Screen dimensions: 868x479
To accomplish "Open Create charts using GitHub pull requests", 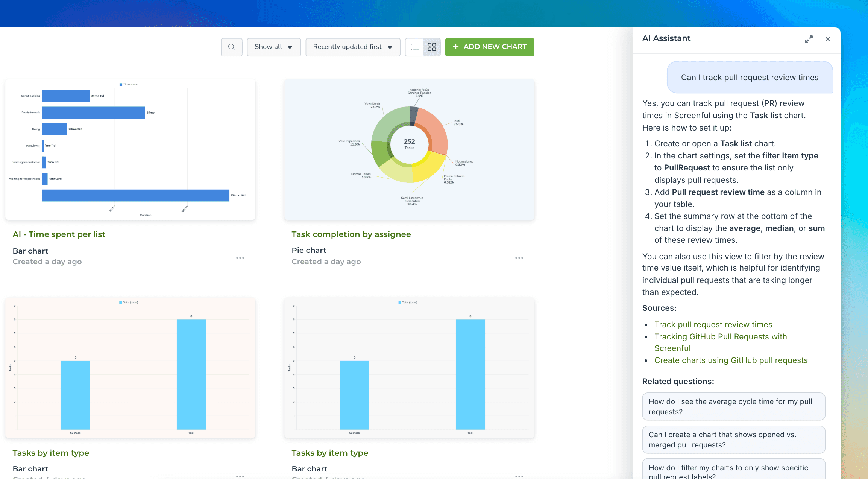I will point(731,360).
